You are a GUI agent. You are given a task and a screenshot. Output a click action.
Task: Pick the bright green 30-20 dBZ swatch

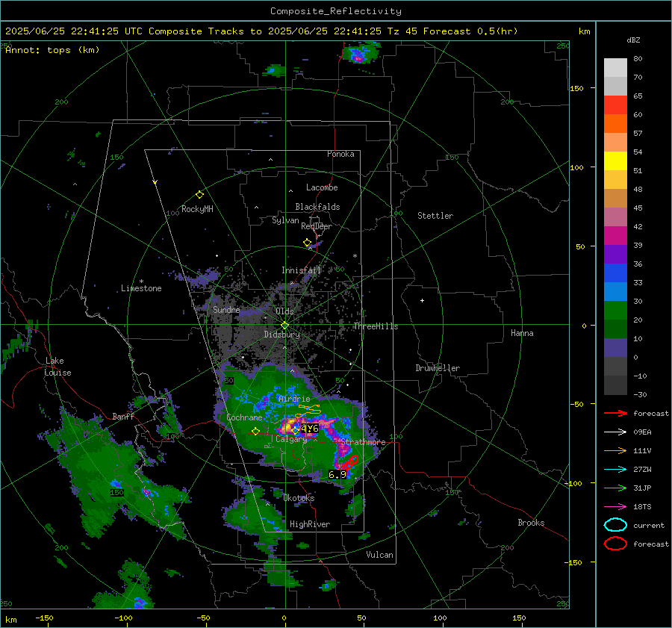pyautogui.click(x=615, y=311)
